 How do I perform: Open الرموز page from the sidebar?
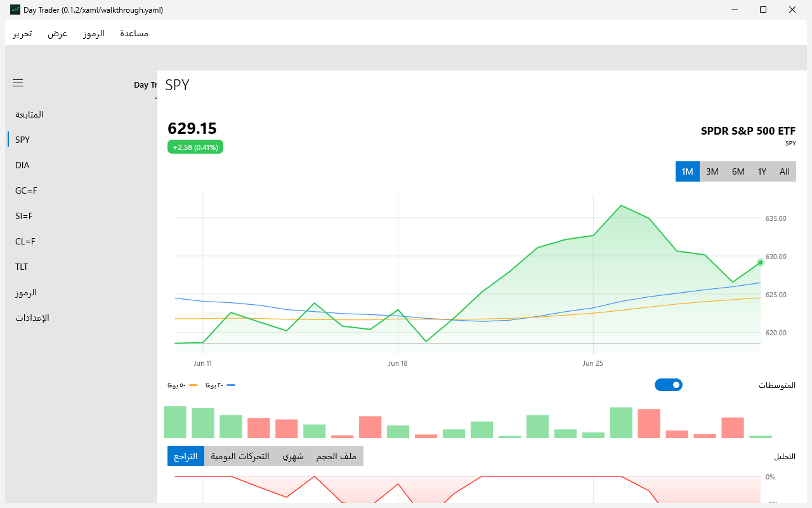81,292
